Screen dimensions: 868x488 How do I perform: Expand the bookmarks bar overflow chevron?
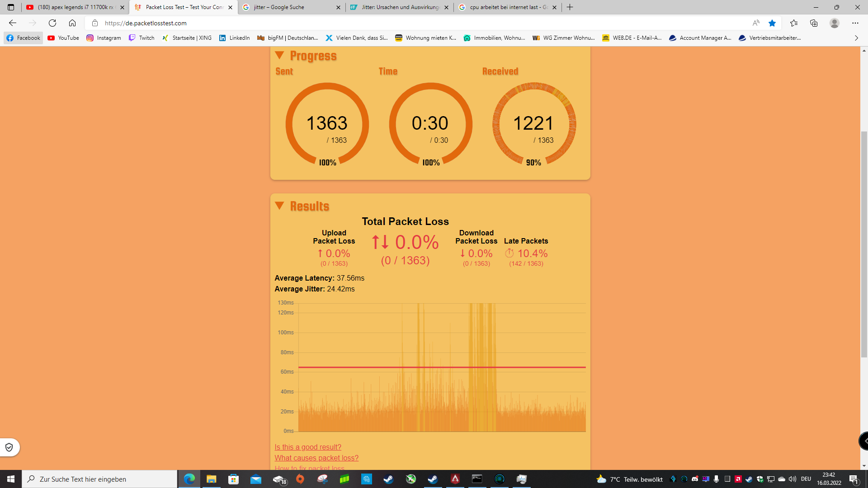click(856, 38)
